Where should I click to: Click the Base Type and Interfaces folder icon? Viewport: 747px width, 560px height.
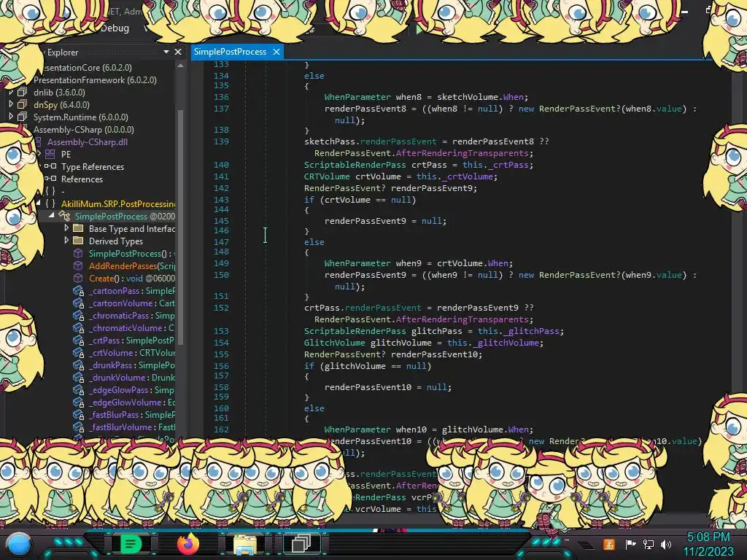(x=78, y=228)
